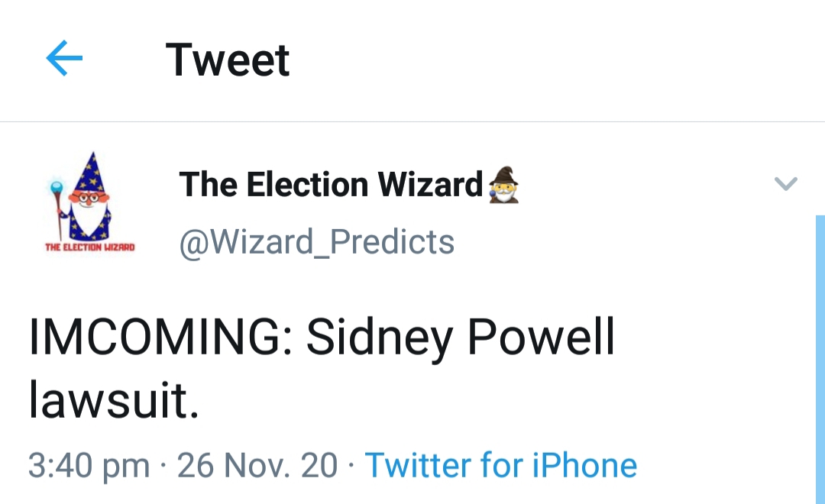Click the wizard's glasses in avatar
825x504 pixels.
coord(90,198)
